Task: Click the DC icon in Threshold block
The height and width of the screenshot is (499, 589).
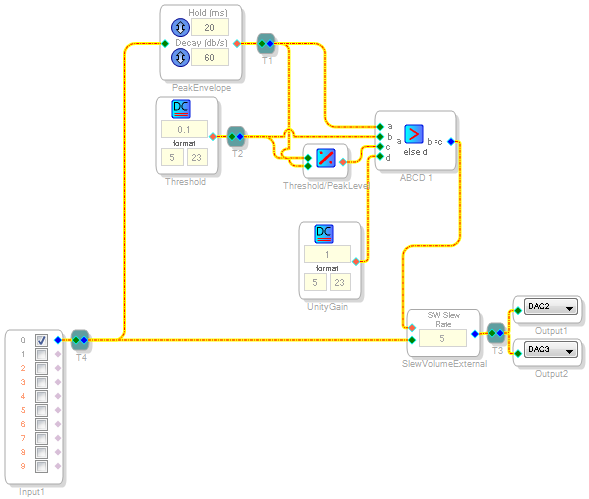Action: pyautogui.click(x=181, y=109)
